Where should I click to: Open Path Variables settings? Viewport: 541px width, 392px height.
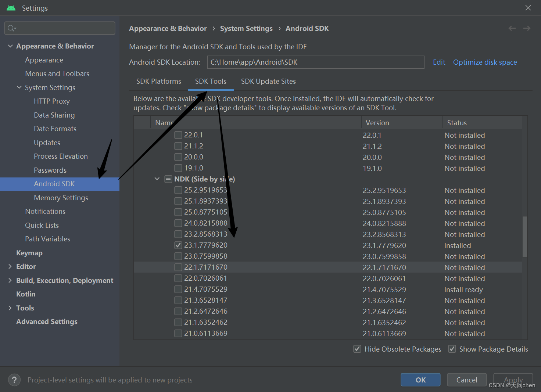coord(48,239)
